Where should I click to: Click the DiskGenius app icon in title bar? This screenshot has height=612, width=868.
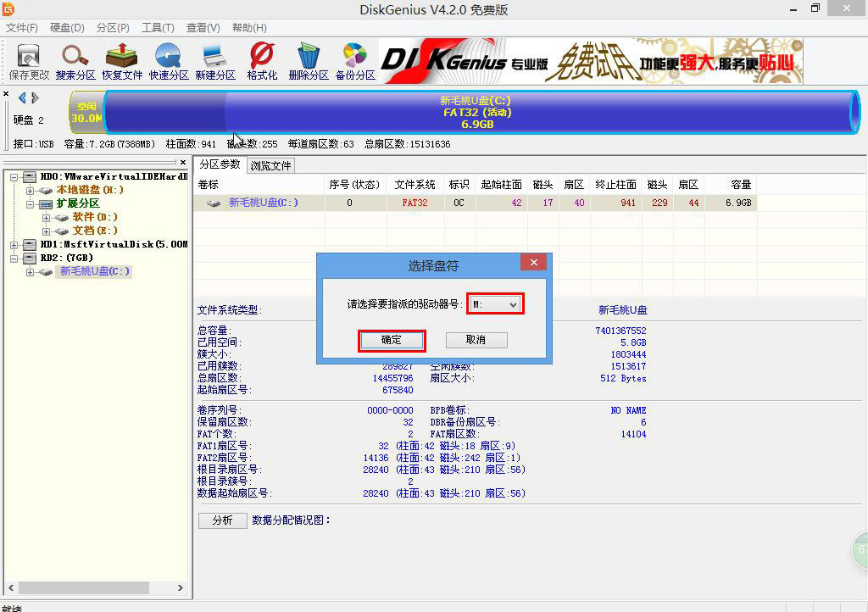(x=8, y=8)
